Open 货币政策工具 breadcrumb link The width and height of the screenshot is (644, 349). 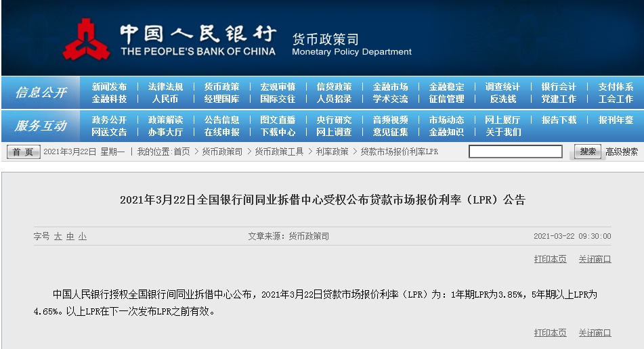point(279,152)
